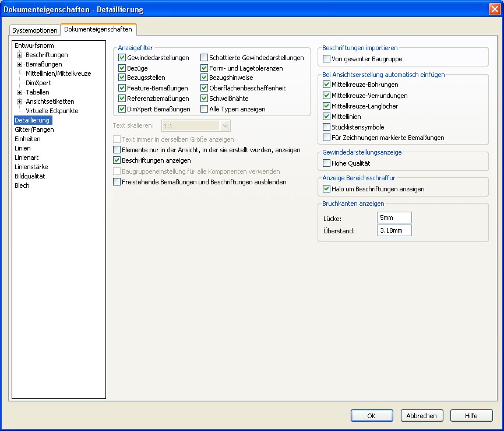Select Virtuelle Eckpunkte in the tree
Image resolution: width=504 pixels, height=431 pixels.
52,111
